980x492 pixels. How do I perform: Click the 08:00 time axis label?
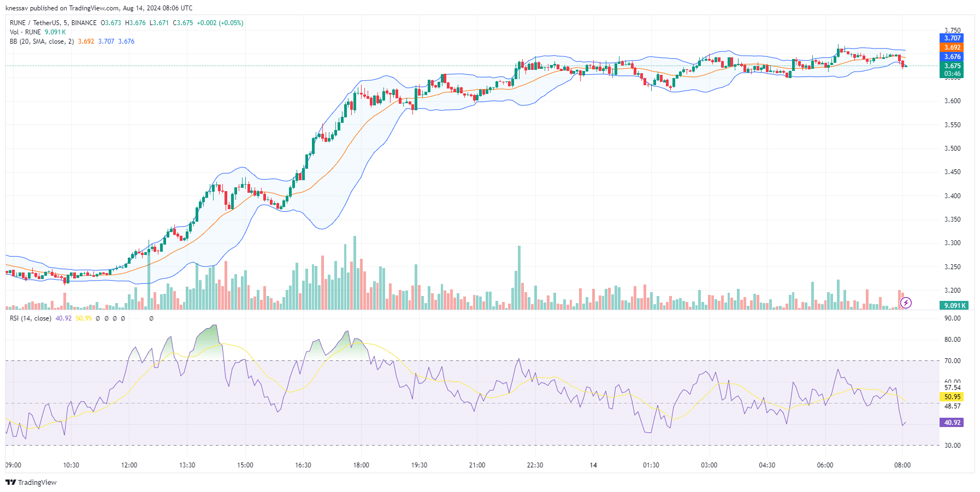(x=902, y=465)
